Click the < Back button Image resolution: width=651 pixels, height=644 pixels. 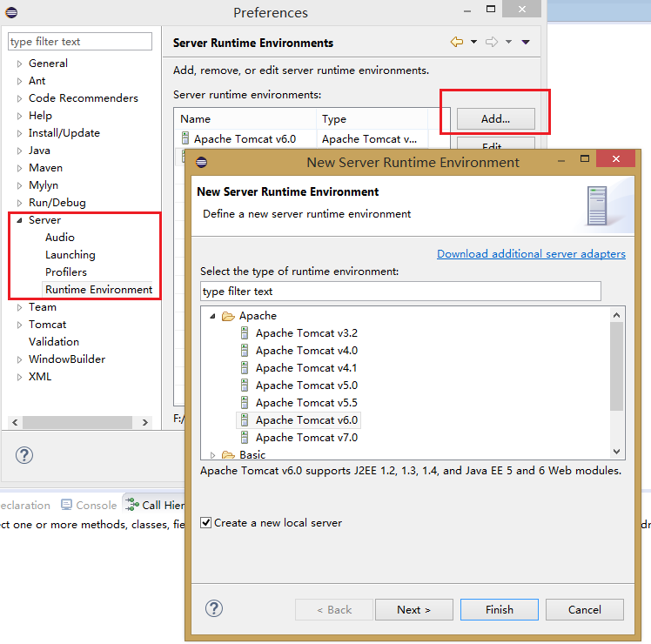334,609
